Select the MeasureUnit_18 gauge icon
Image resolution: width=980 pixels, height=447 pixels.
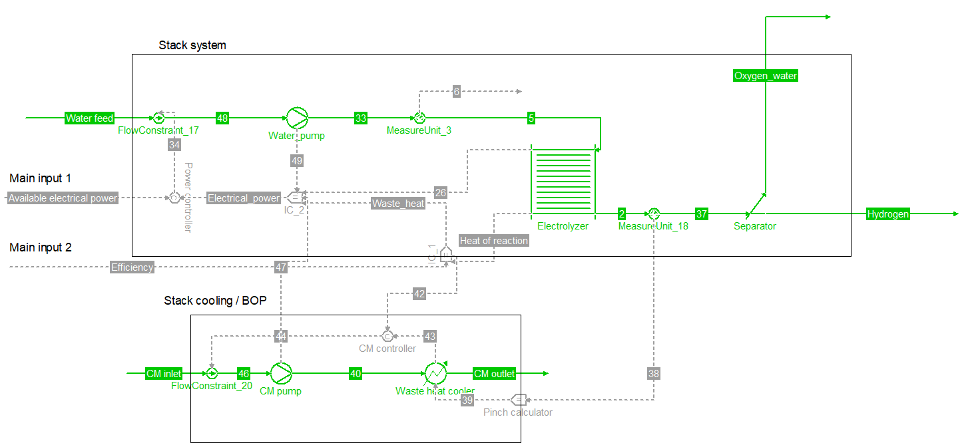pyautogui.click(x=653, y=214)
